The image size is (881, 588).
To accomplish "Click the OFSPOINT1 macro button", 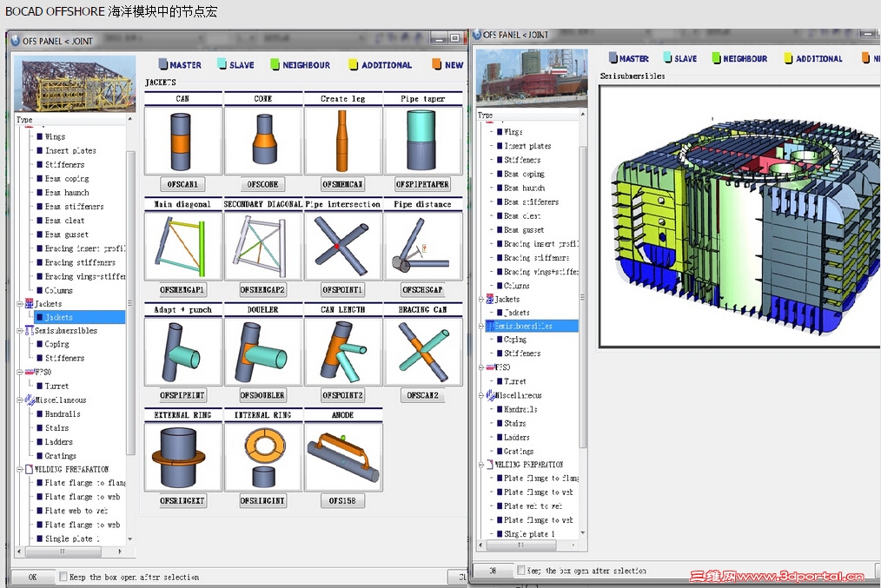I will point(342,290).
